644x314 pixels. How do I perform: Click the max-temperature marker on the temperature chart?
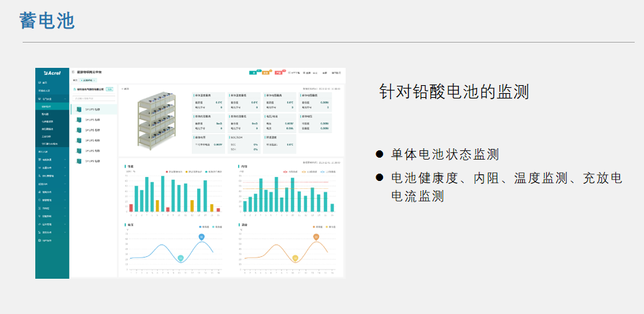pyautogui.click(x=316, y=237)
